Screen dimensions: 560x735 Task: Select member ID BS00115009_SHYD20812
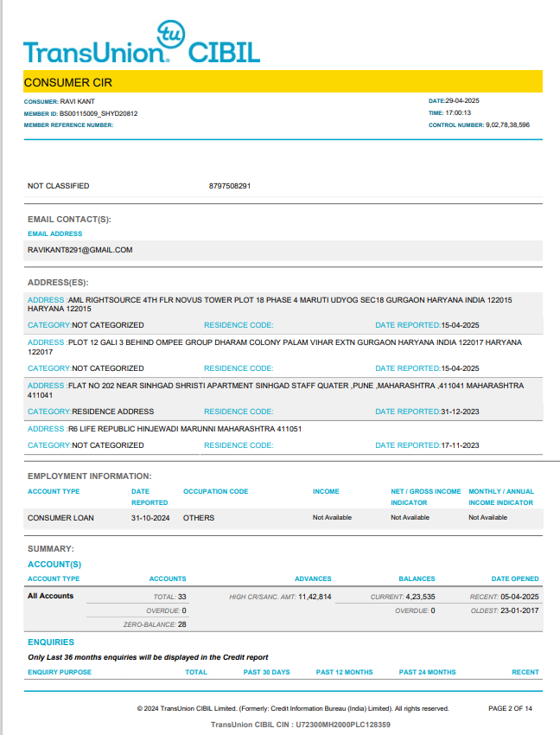point(99,113)
